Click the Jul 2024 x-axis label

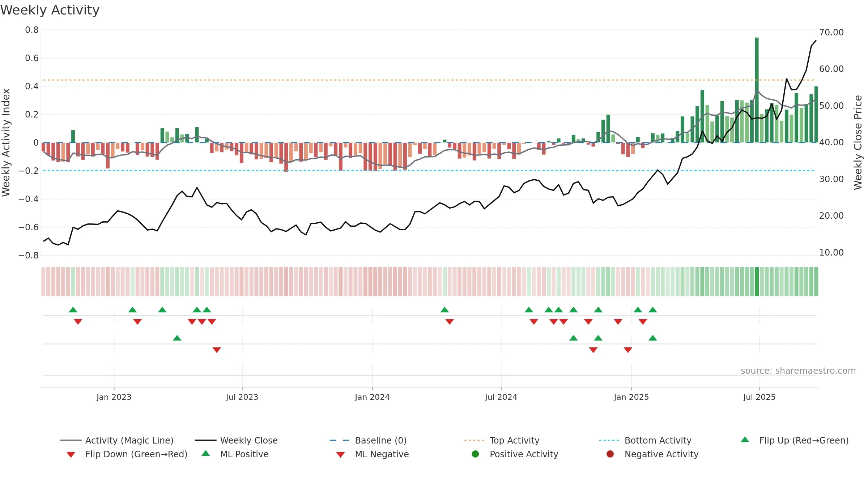[x=501, y=397]
